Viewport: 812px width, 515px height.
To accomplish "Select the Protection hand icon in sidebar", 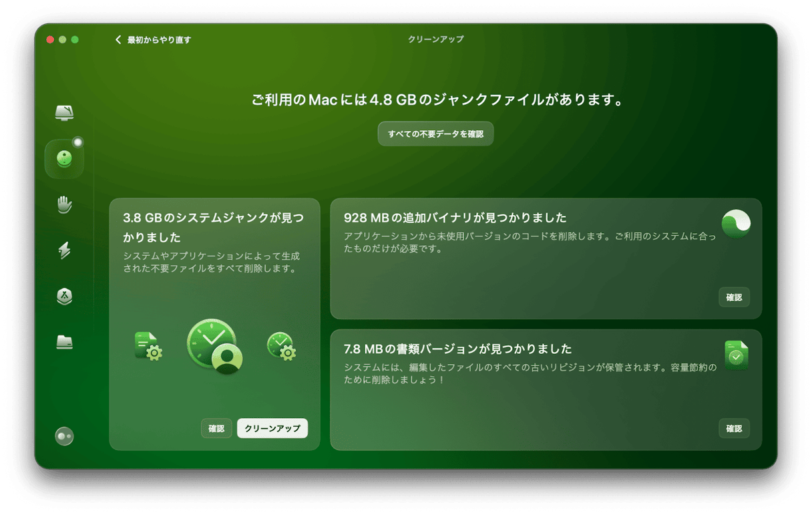I will click(x=63, y=206).
